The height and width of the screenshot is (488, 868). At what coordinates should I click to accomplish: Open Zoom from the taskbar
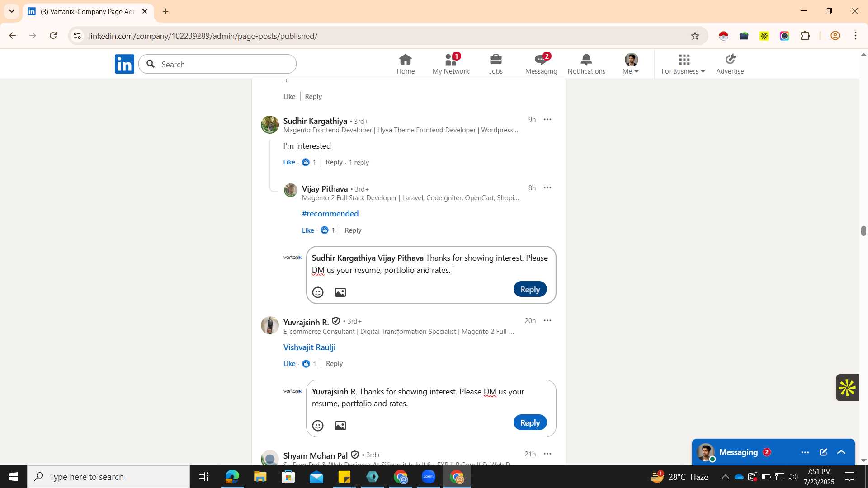click(x=429, y=477)
